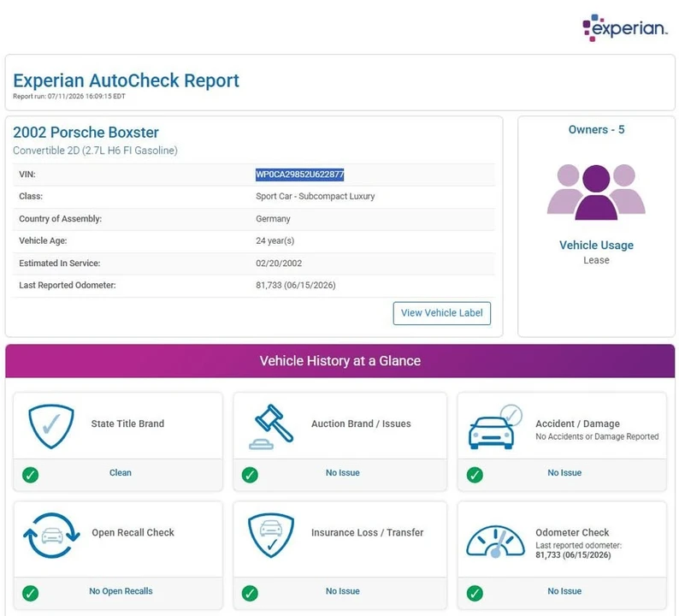Click the Vehicle Age row label
Screen dimensions: 679x616
click(x=43, y=241)
